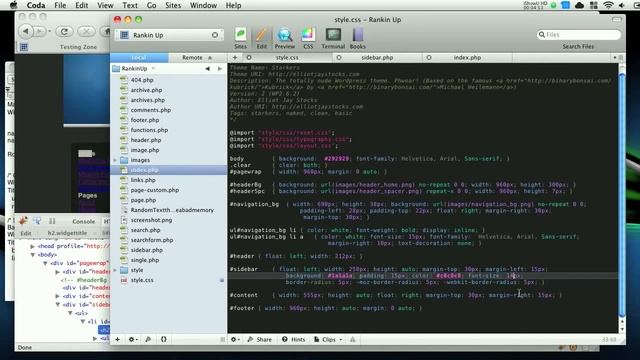The height and width of the screenshot is (360, 640).
Task: Click the code navigator braces icon
Action: 164,339
